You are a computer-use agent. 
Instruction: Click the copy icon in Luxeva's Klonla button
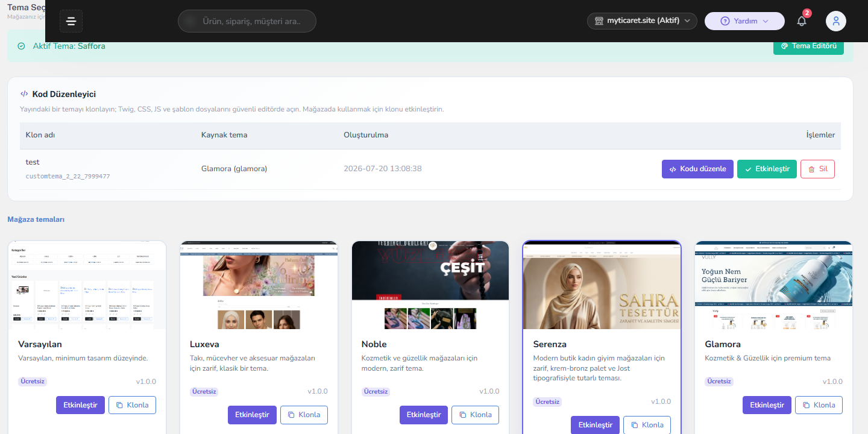291,415
